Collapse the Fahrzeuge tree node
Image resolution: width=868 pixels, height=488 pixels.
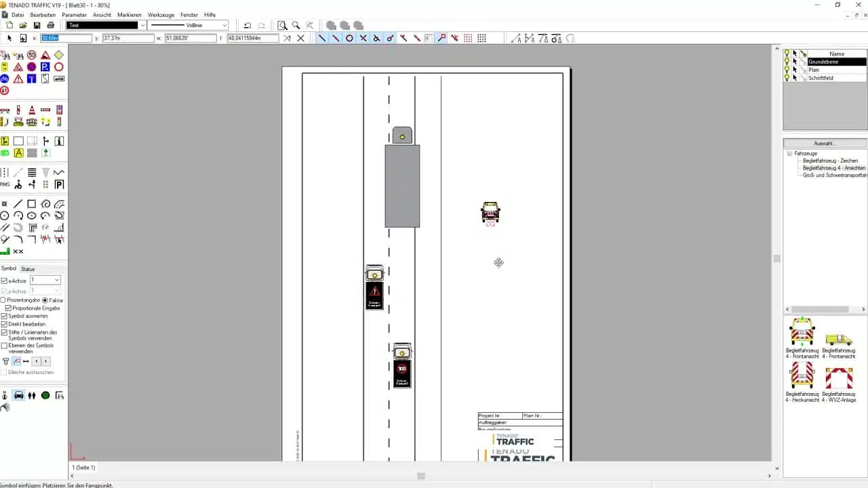tap(789, 154)
